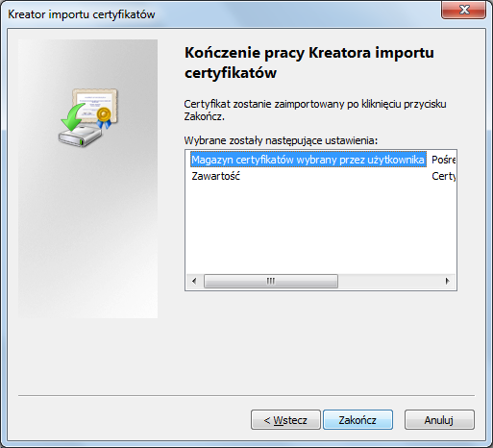Viewport: 493px width, 448px height.
Task: Click the truncated Certy value in second row
Action: click(x=444, y=176)
